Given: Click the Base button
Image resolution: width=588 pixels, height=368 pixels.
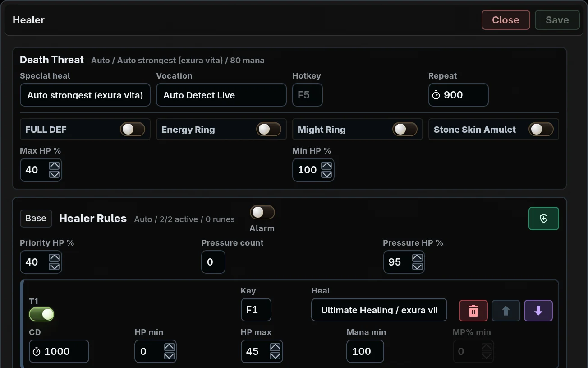Looking at the screenshot, I should [x=36, y=219].
